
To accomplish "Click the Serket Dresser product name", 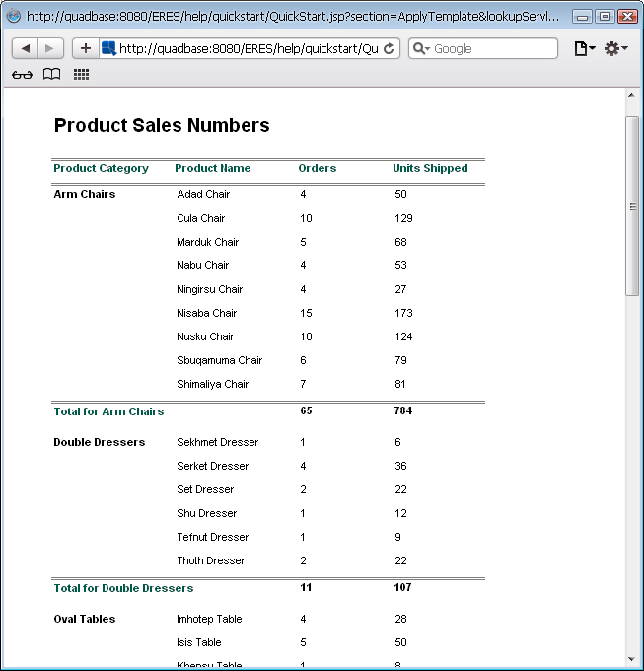I will tap(212, 466).
